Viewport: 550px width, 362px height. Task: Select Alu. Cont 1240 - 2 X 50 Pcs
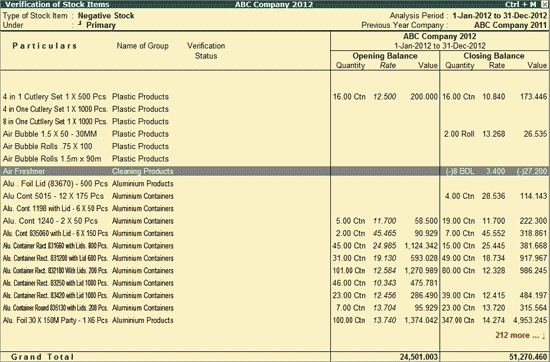pos(50,221)
